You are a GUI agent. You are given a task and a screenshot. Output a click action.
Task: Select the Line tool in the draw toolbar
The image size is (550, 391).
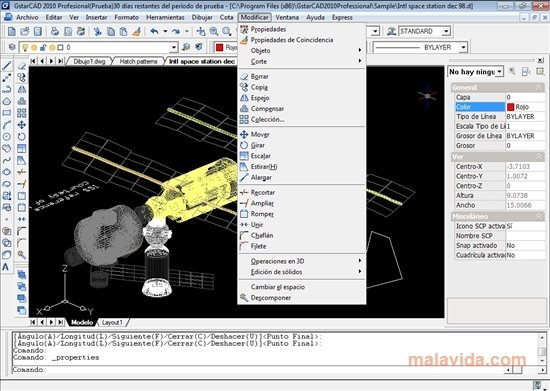tap(7, 66)
